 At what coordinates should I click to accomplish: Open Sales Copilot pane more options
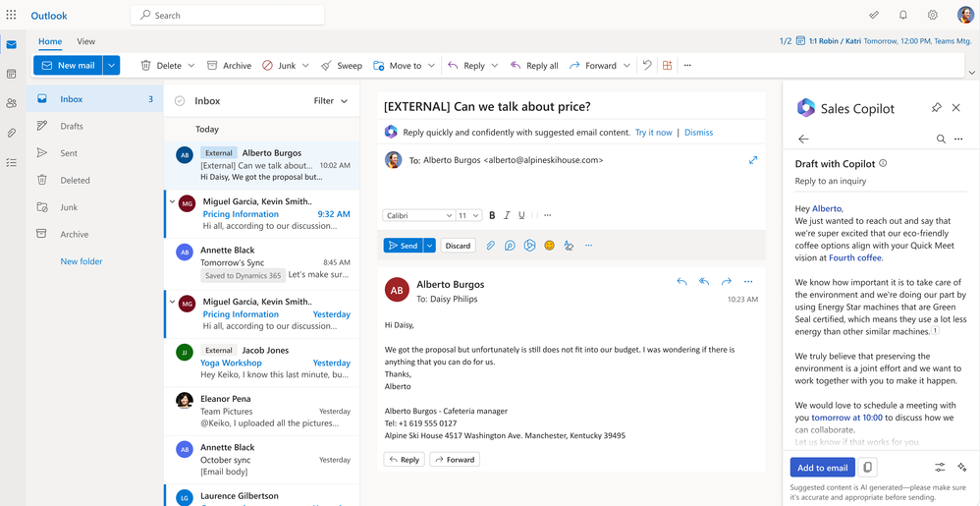point(958,139)
